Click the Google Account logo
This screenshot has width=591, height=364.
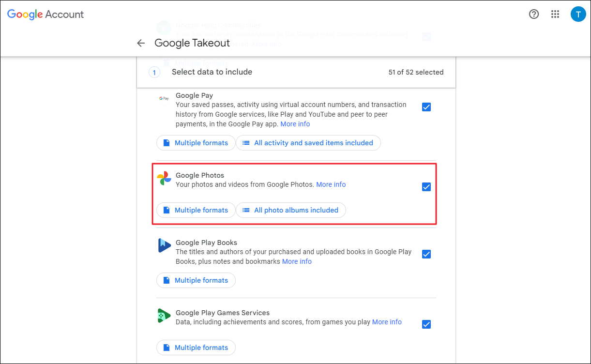(x=45, y=14)
